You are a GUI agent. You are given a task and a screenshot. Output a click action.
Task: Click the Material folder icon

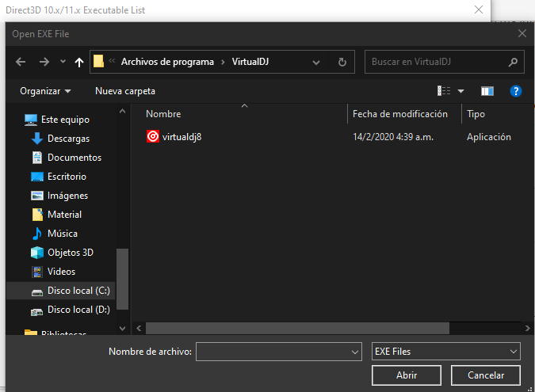click(x=37, y=215)
